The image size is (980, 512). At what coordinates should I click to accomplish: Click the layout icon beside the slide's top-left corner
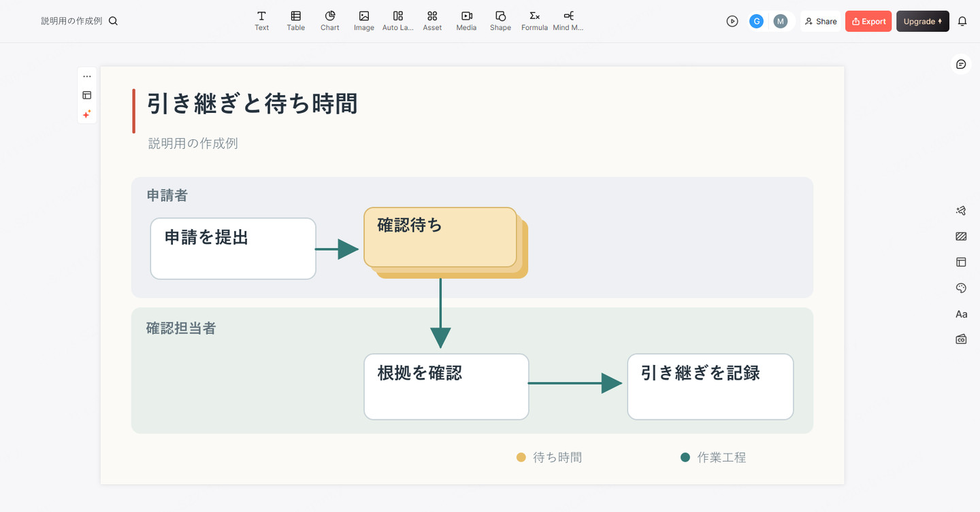[x=87, y=95]
